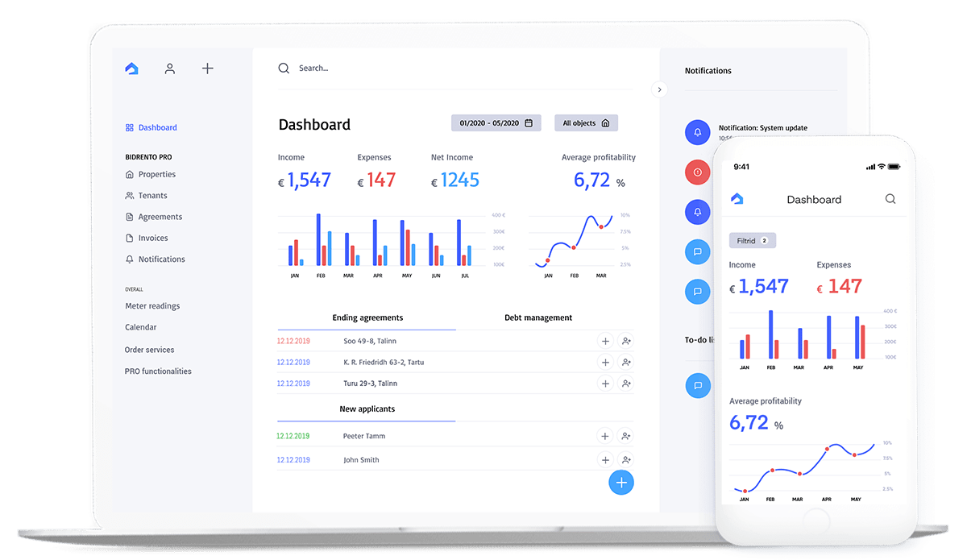The height and width of the screenshot is (560, 967).
Task: Click the bell icon beside System update notification
Action: [x=697, y=131]
